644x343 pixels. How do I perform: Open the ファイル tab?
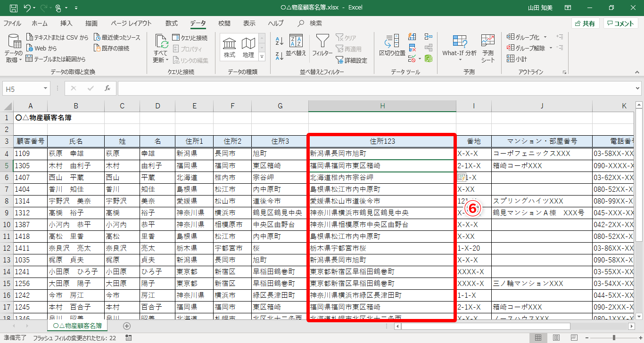pos(12,23)
